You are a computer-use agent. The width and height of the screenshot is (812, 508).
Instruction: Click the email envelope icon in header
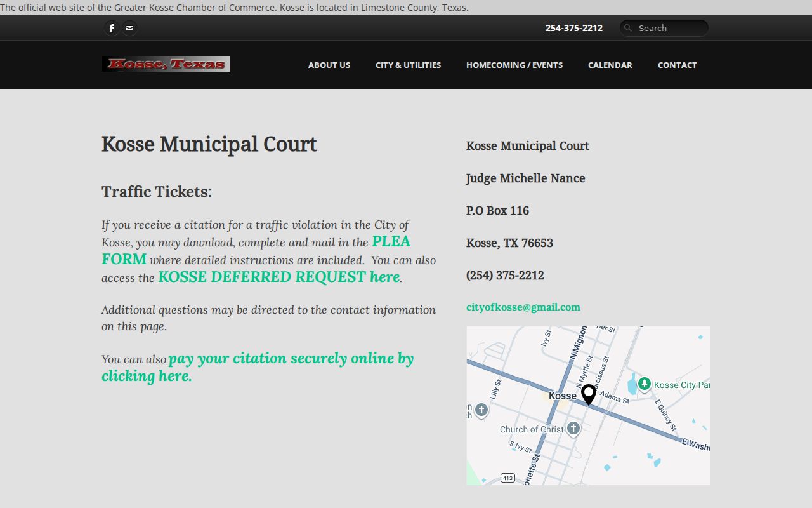pyautogui.click(x=129, y=28)
